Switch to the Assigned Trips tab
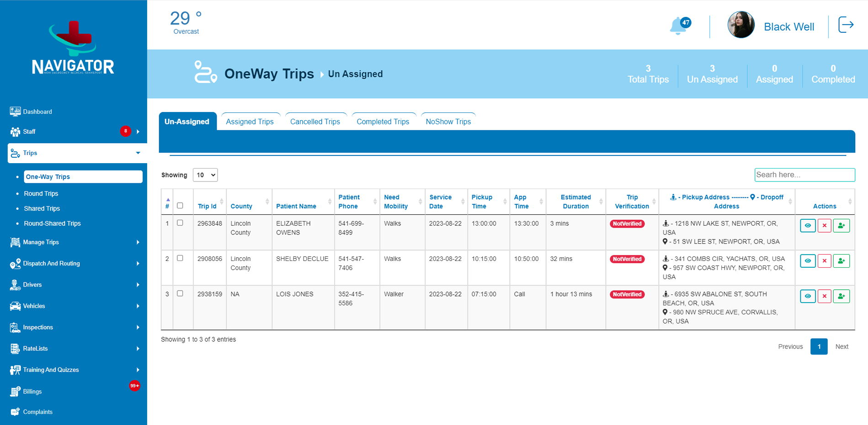 pyautogui.click(x=250, y=122)
